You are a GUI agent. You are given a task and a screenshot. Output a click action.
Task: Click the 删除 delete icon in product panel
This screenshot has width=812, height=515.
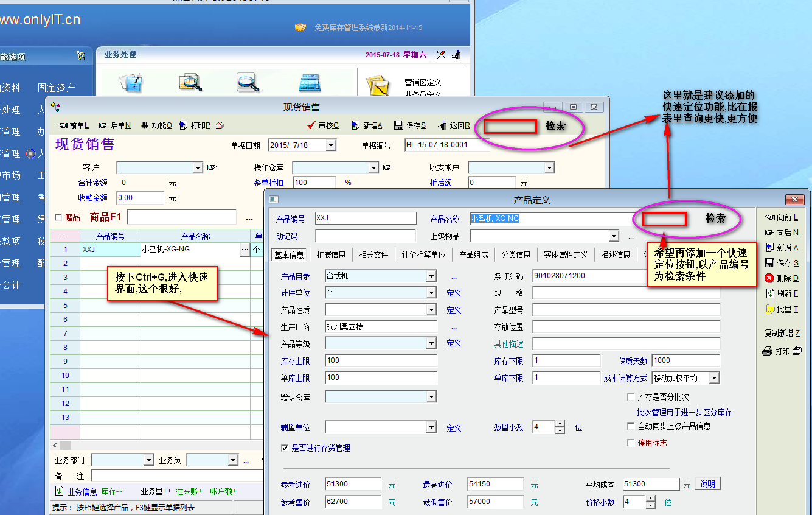(769, 278)
